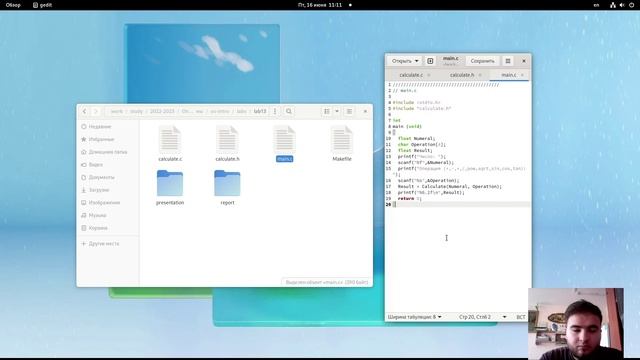
Task: Open file manager search
Action: 289,111
